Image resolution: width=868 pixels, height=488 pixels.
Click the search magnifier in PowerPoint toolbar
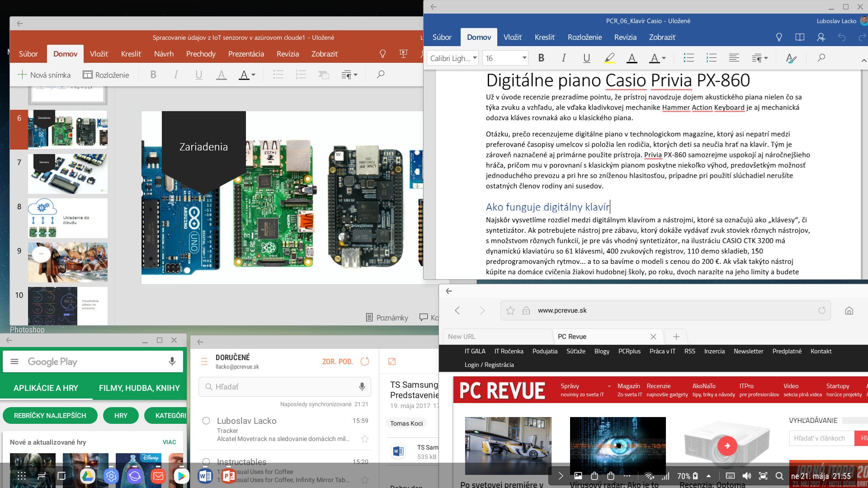click(381, 75)
